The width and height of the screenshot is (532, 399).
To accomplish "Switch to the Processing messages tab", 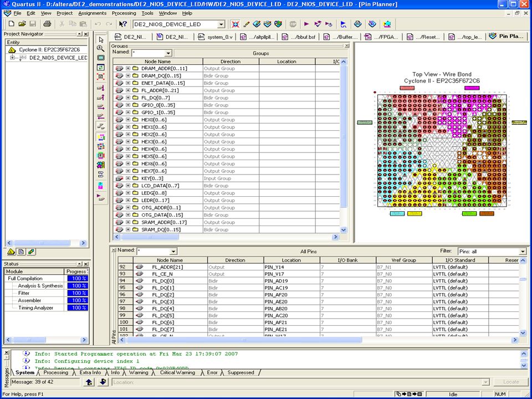I will (55, 372).
